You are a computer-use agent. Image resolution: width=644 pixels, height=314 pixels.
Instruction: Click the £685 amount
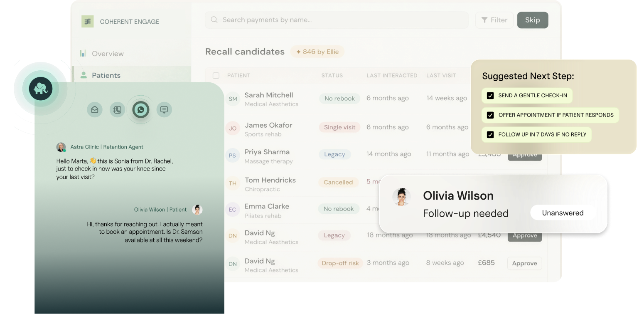click(486, 263)
